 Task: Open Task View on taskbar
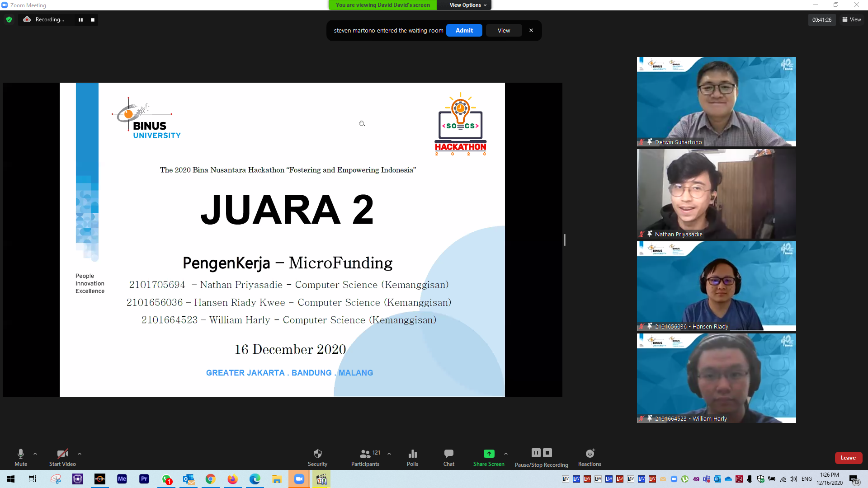[33, 479]
